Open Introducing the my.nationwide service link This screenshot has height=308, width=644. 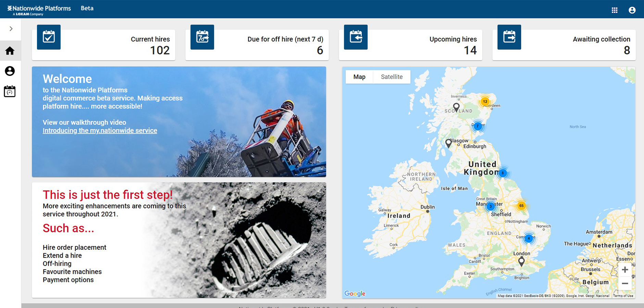[x=100, y=130]
